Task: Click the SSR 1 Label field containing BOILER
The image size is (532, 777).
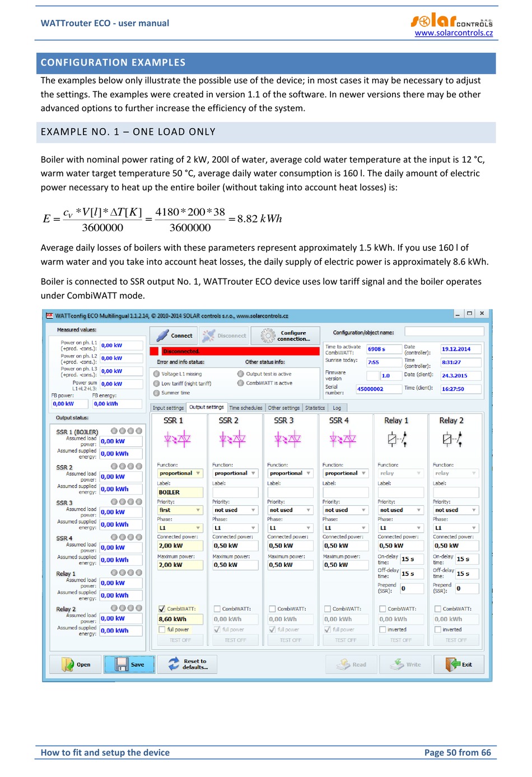Action: (x=180, y=492)
